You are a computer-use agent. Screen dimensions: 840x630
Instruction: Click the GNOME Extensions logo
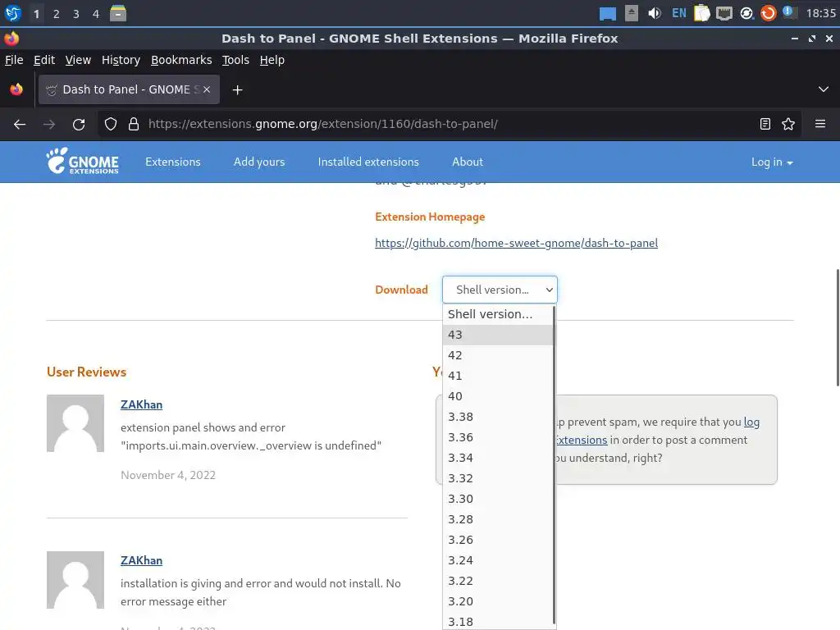click(83, 162)
